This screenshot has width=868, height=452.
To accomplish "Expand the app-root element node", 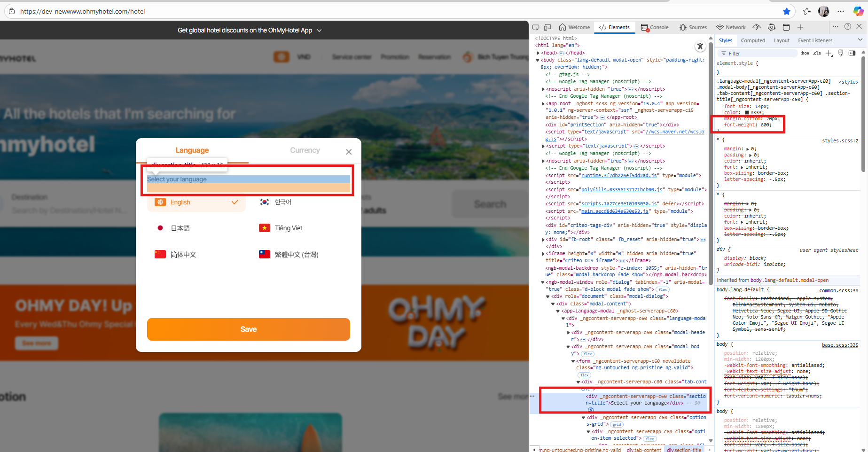I will point(543,103).
